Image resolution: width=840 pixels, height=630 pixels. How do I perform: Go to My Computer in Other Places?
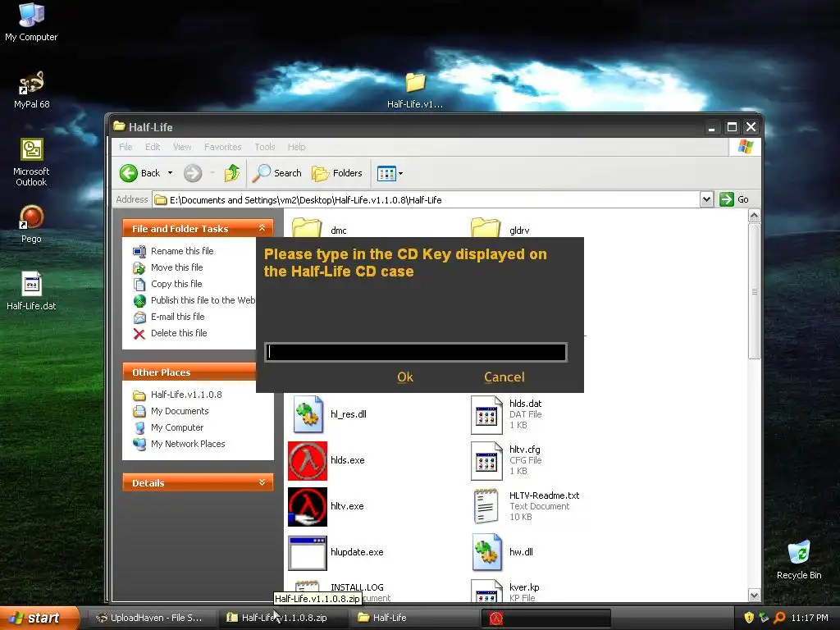tap(168, 427)
